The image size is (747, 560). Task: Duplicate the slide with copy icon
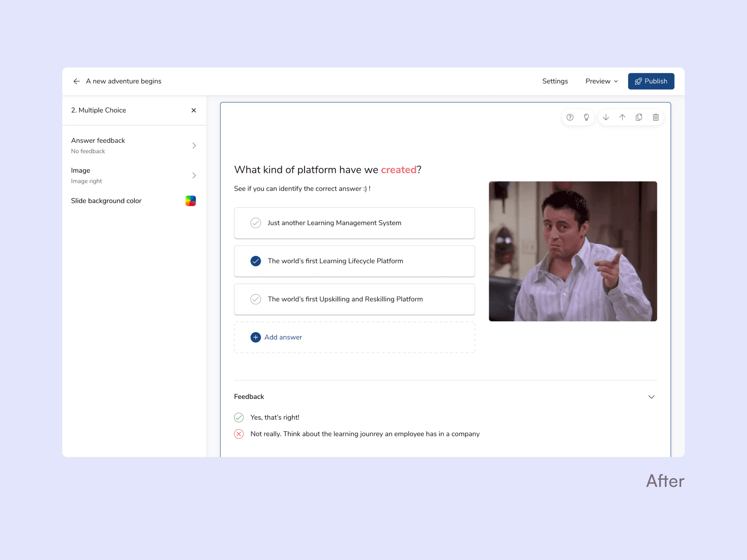639,117
